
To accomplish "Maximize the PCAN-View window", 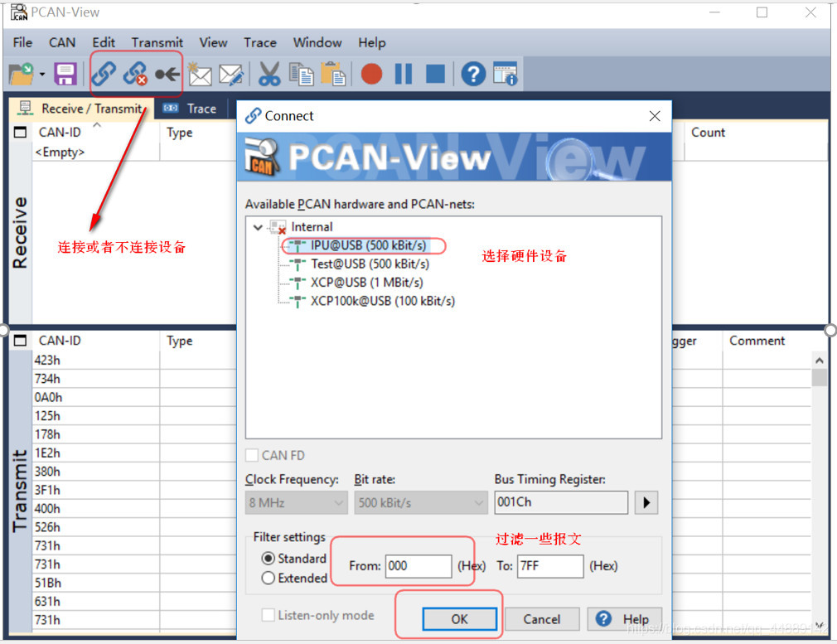I will click(x=762, y=12).
